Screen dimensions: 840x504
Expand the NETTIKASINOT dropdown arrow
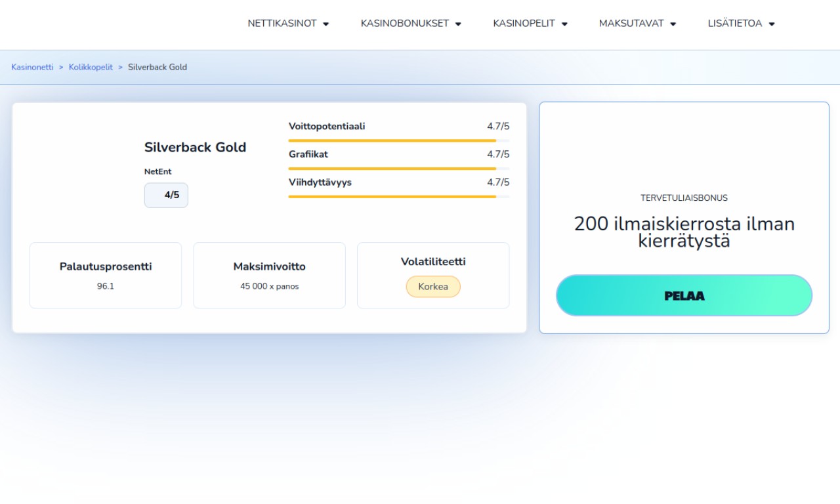coord(326,24)
